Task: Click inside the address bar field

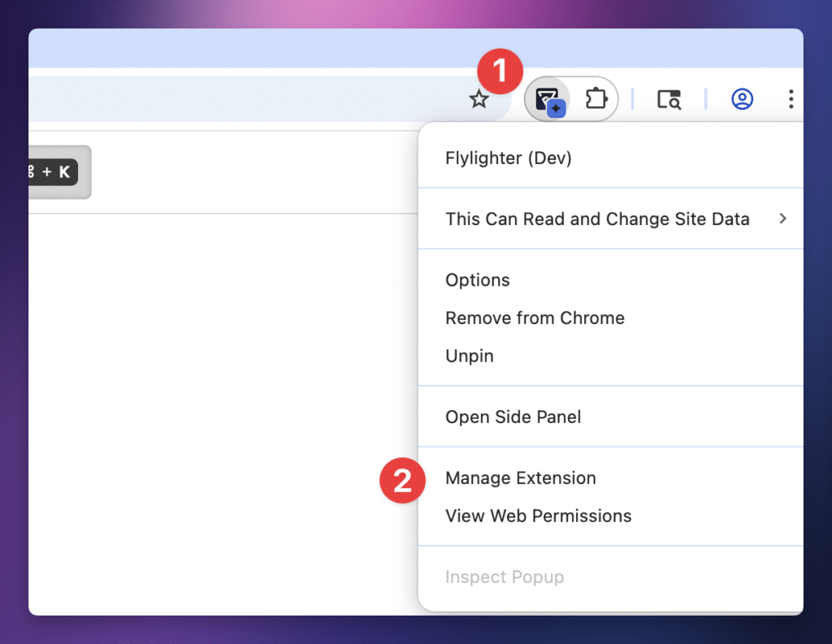Action: coord(244,100)
